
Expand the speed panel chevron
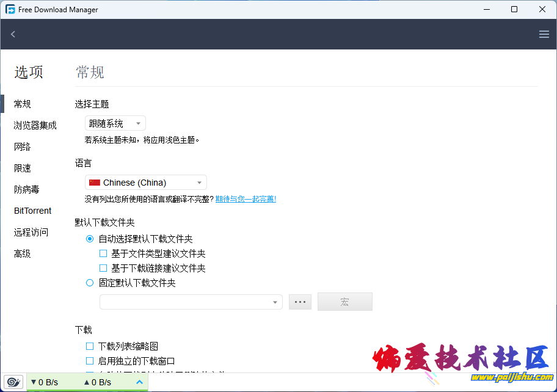click(139, 382)
